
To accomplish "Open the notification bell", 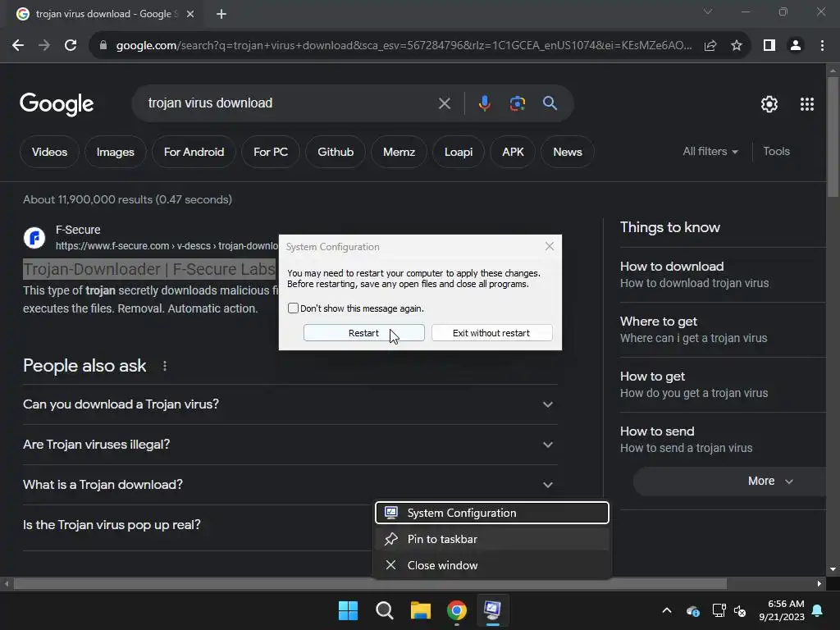I will coord(818,610).
